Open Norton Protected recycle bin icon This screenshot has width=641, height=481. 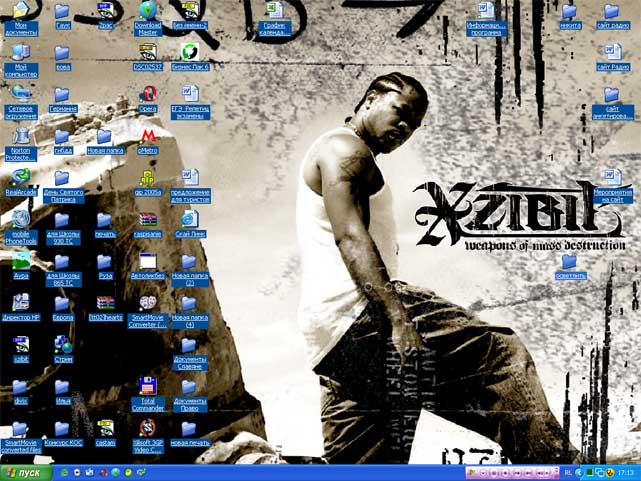tap(20, 136)
